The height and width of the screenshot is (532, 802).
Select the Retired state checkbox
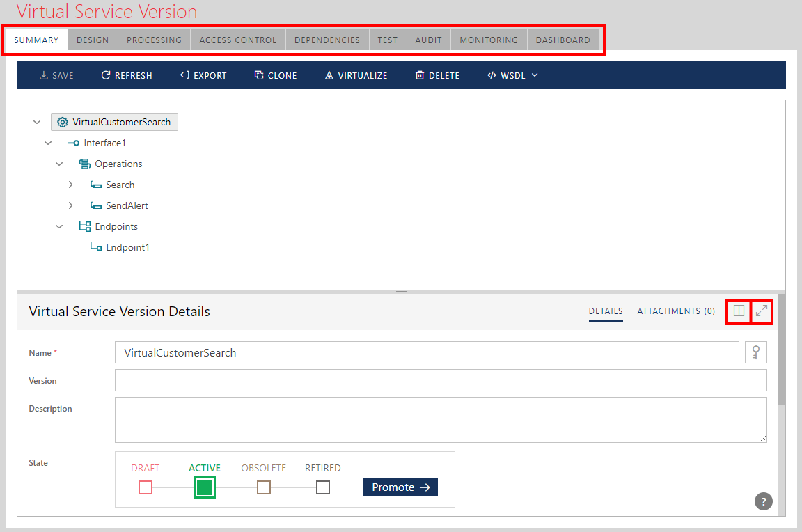click(x=322, y=487)
